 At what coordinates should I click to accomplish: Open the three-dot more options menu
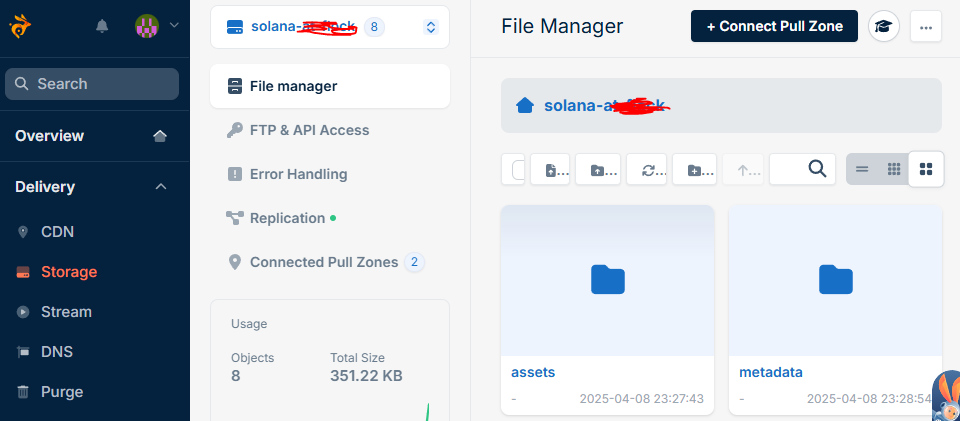(926, 26)
